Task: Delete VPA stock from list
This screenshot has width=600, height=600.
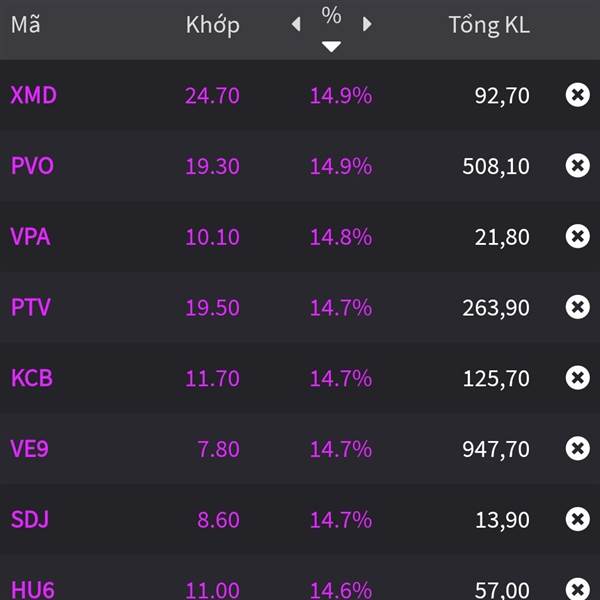Action: click(578, 236)
